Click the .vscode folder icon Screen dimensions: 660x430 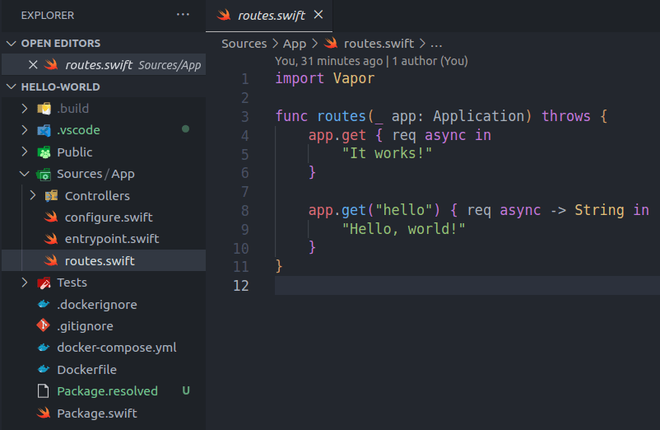coord(43,130)
